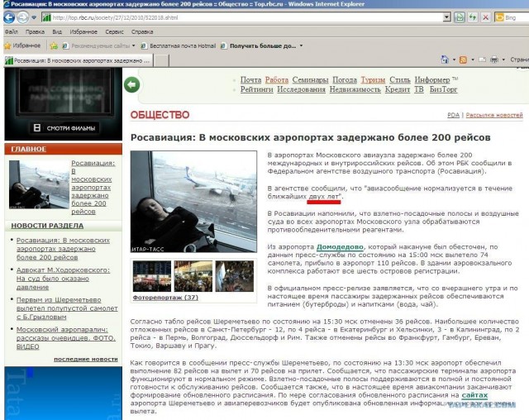Click the browser Forward arrow button
This screenshot has height=420, width=529.
22,17
